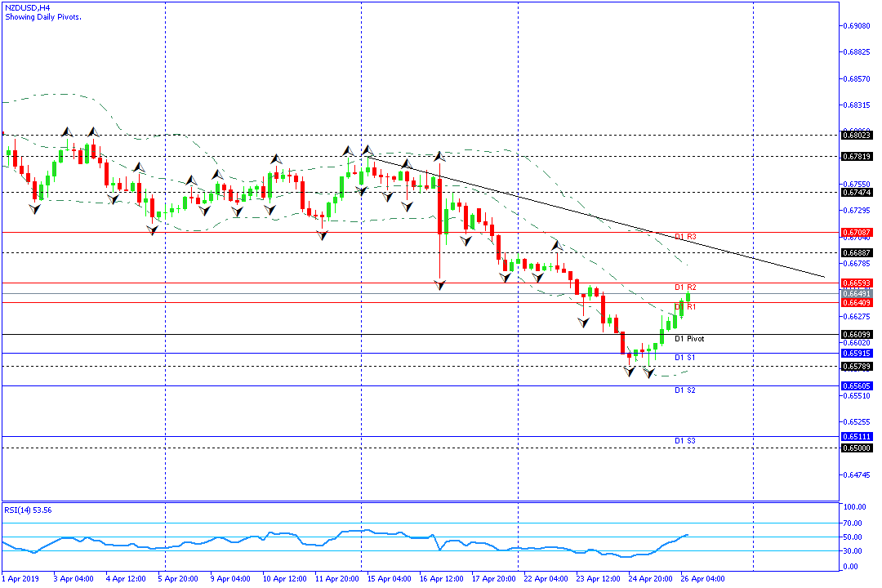This screenshot has width=882, height=588.
Task: Click the 0.65000 price tag
Action: [x=857, y=448]
